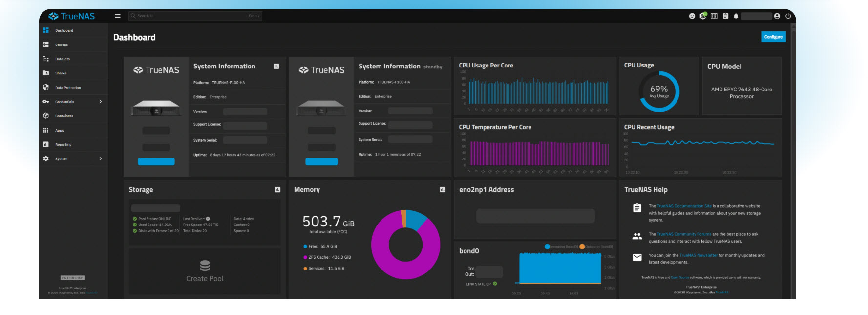
Task: Open the Memory widget reports chart icon
Action: pyautogui.click(x=443, y=190)
